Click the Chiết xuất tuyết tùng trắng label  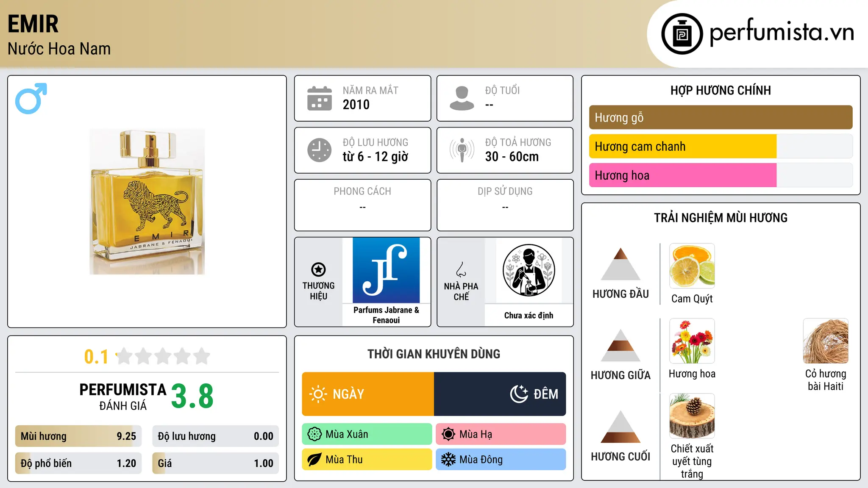pos(692,461)
